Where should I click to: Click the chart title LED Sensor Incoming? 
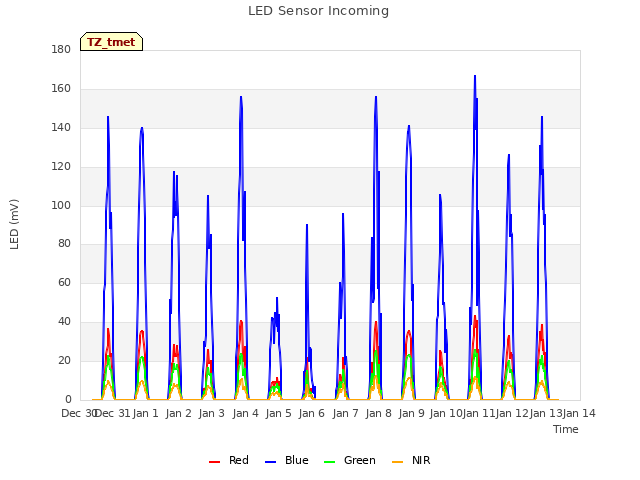click(x=318, y=11)
